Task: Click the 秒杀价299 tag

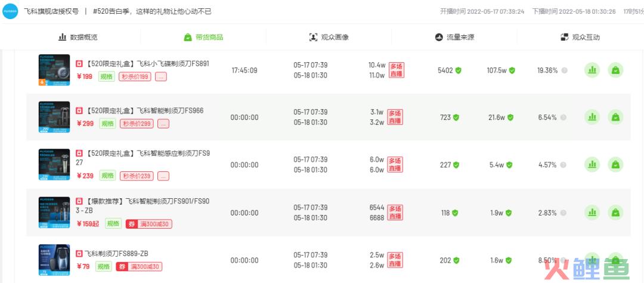Action: (137, 124)
